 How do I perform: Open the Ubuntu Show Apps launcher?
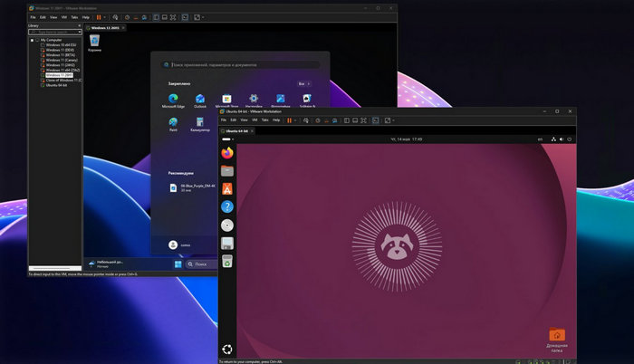click(227, 349)
